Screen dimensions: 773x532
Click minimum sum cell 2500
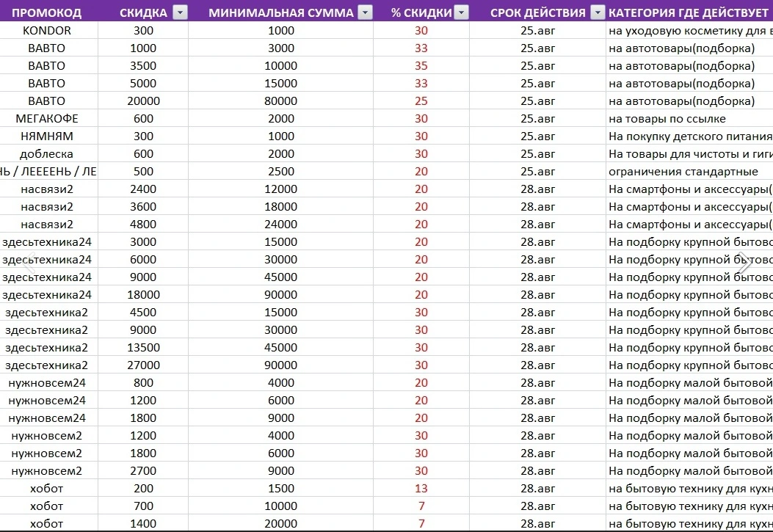coord(281,172)
